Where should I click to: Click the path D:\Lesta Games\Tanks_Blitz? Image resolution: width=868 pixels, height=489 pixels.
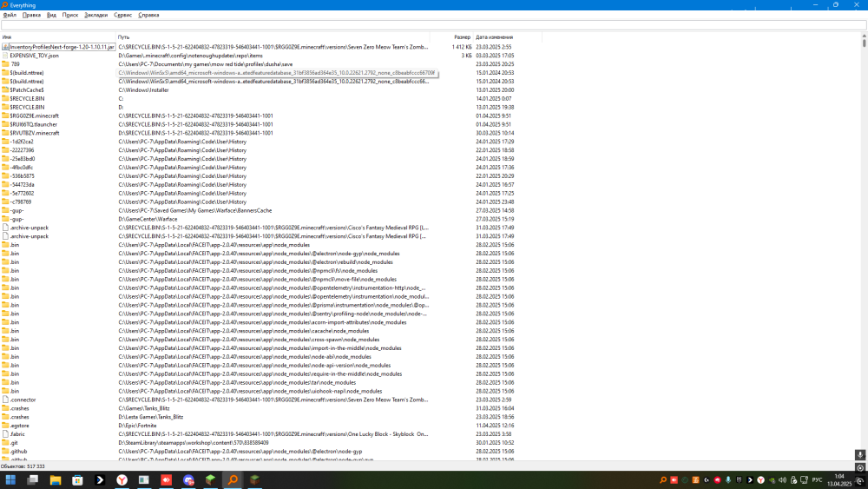click(150, 417)
